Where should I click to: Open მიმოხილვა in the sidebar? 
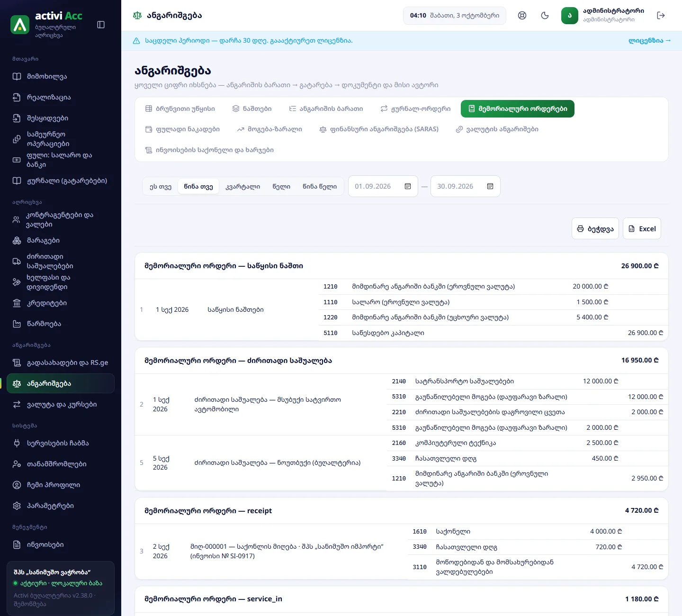point(61,76)
